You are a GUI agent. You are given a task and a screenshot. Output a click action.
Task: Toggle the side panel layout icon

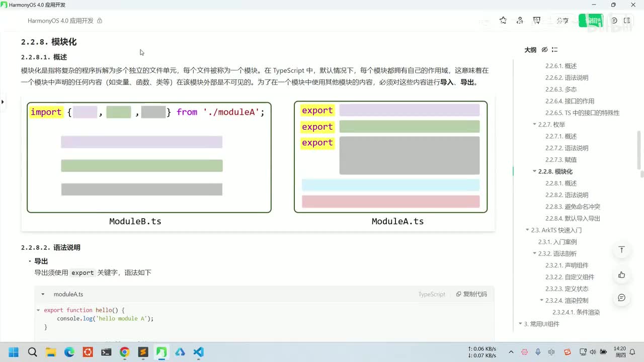[627, 21]
